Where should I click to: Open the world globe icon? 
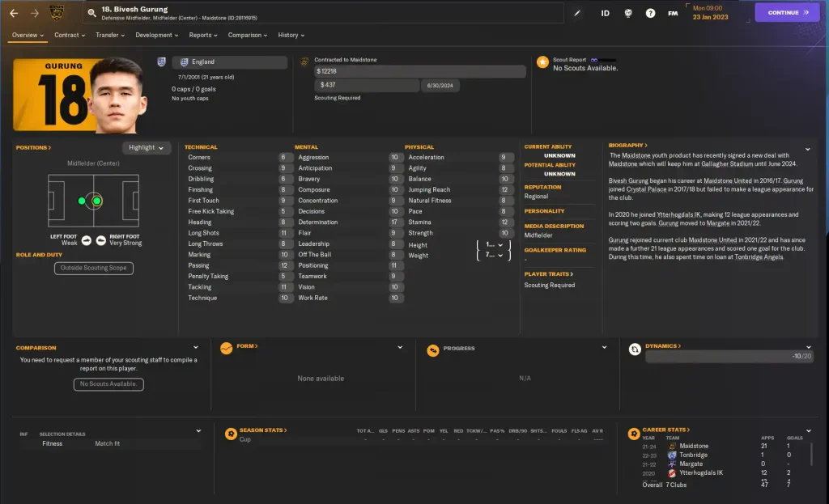coord(627,13)
